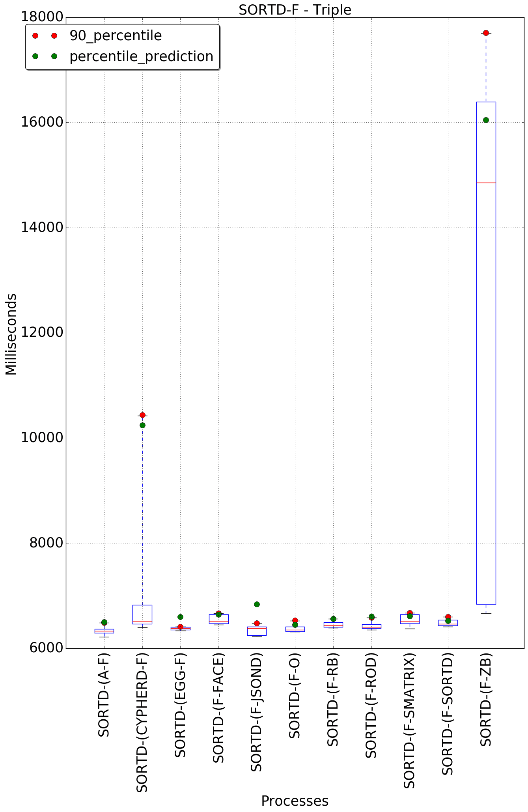Click the "Milliseconds" y-axis label
This screenshot has width=528, height=812.
tap(11, 334)
